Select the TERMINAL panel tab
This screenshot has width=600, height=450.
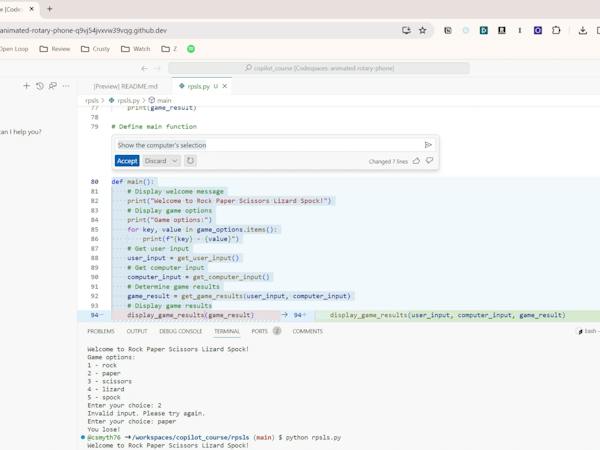227,331
